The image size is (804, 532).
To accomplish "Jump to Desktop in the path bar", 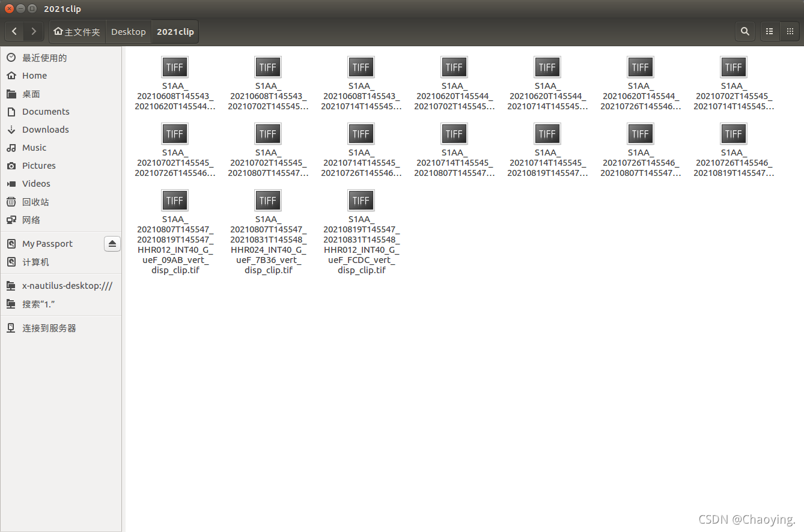I will pyautogui.click(x=129, y=32).
